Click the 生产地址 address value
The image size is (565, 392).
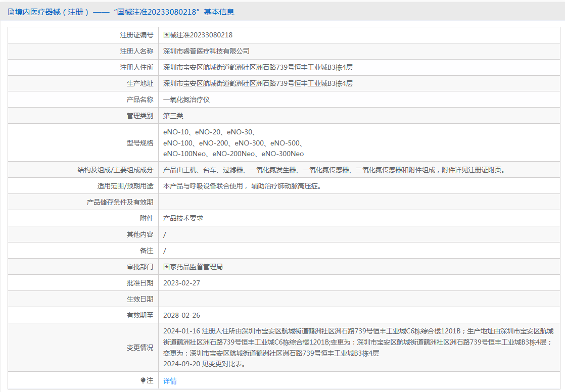258,83
